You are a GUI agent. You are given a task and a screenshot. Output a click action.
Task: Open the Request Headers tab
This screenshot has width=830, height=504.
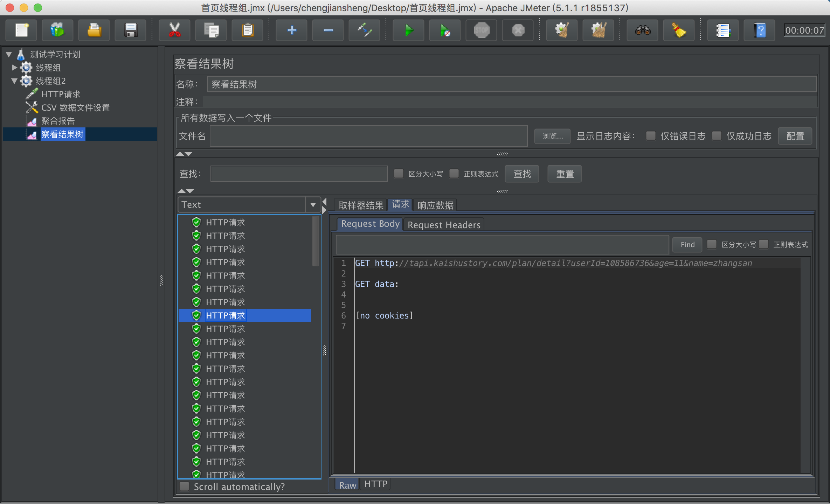coord(444,225)
